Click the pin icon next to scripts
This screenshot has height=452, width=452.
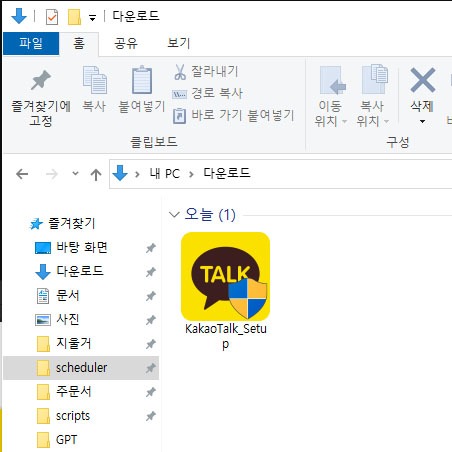[151, 416]
